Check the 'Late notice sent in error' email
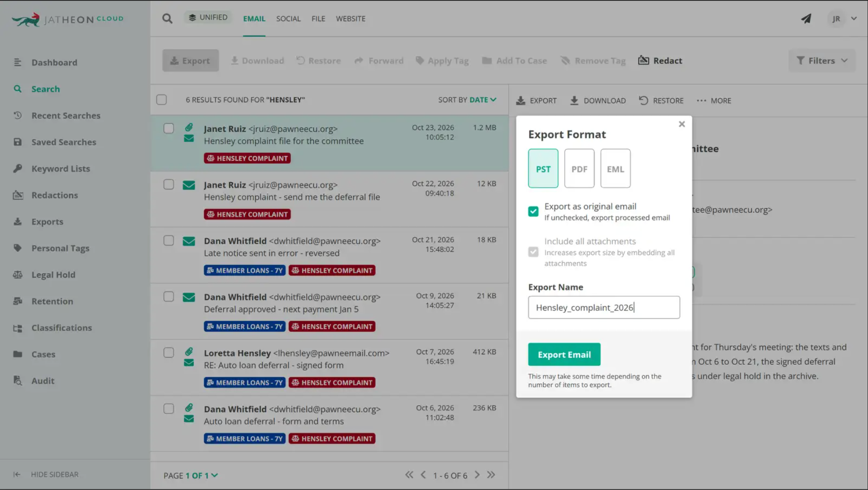This screenshot has width=868, height=490. pos(169,240)
